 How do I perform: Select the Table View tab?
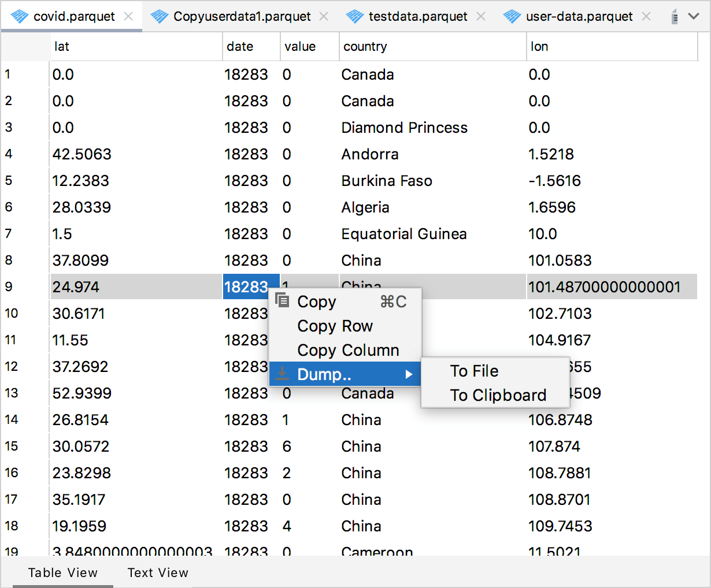tap(62, 572)
